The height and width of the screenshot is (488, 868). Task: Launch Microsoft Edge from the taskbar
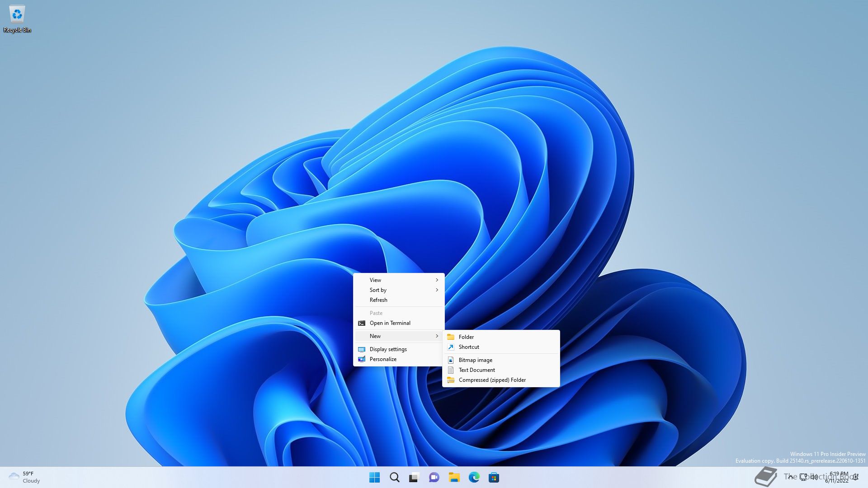click(x=474, y=477)
